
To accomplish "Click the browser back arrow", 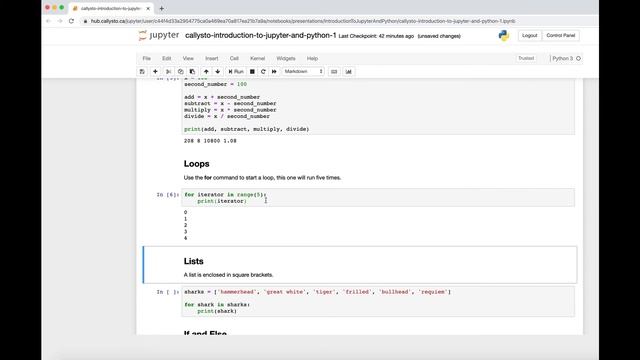I will pyautogui.click(x=49, y=21).
